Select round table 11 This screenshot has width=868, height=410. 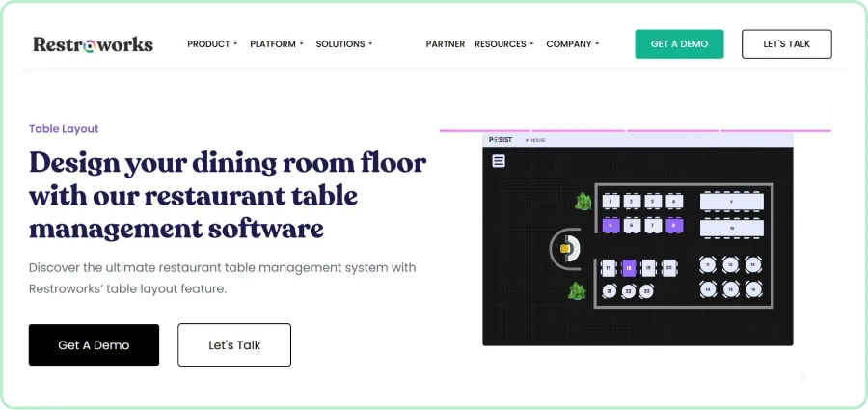click(x=708, y=265)
